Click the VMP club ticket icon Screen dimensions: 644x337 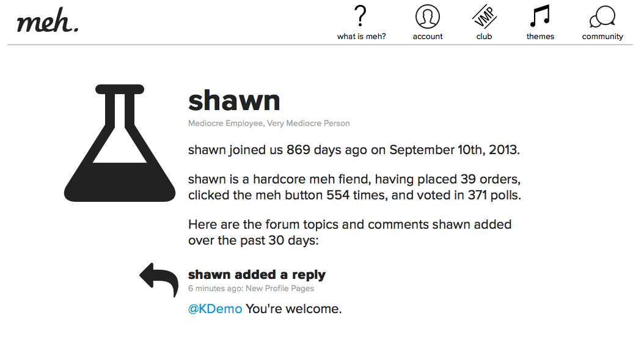tap(485, 17)
